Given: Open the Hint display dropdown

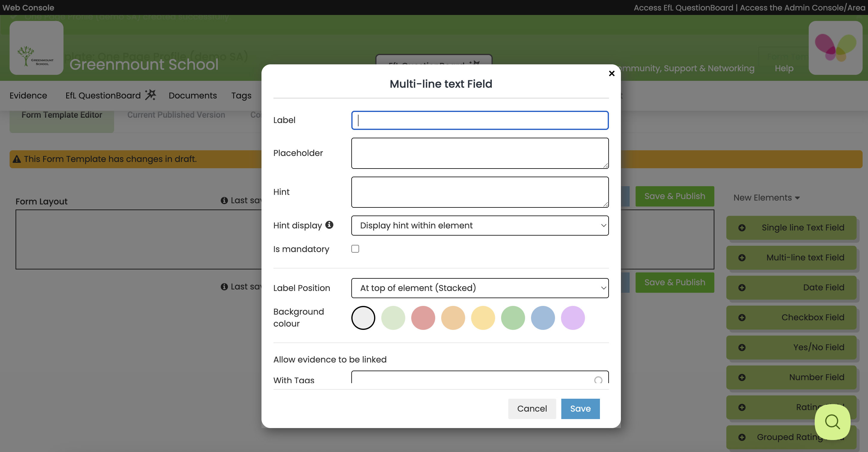Looking at the screenshot, I should coord(480,225).
